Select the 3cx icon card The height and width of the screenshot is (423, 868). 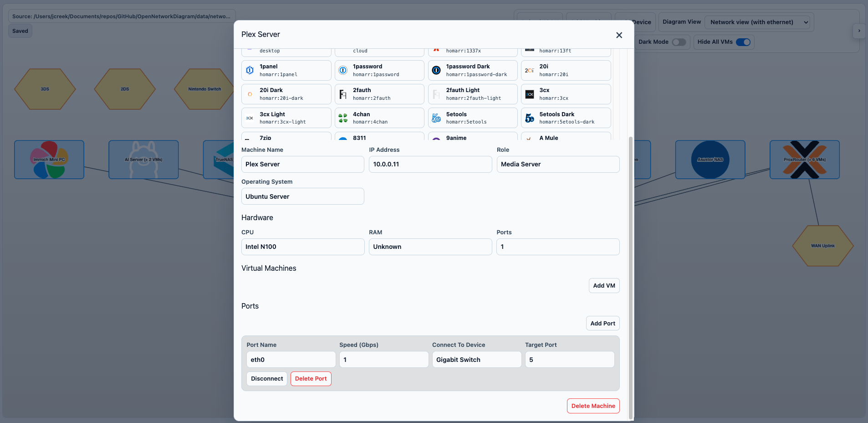[566, 94]
